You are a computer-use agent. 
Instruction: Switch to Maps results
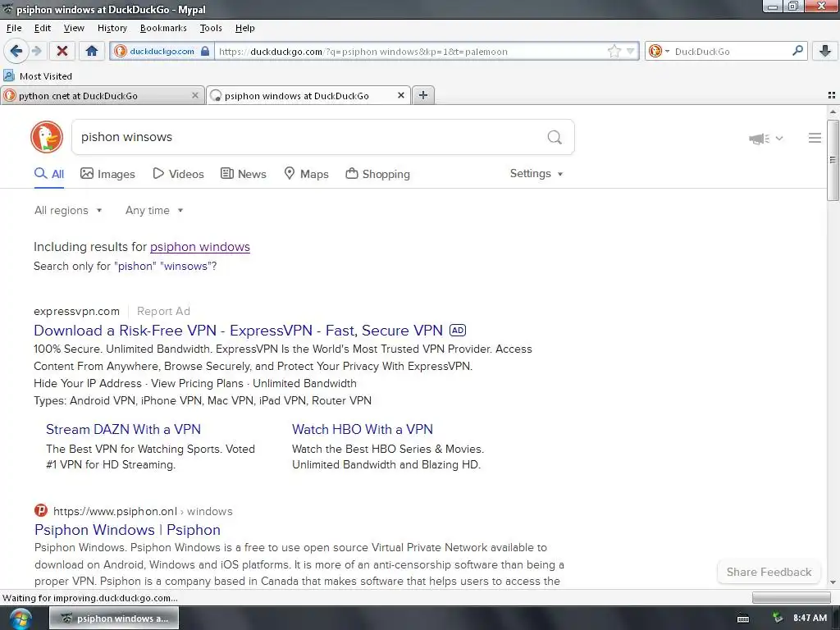click(x=306, y=174)
